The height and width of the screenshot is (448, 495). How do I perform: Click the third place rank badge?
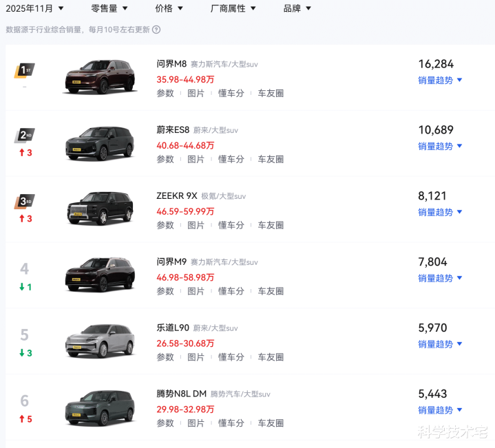click(x=25, y=202)
